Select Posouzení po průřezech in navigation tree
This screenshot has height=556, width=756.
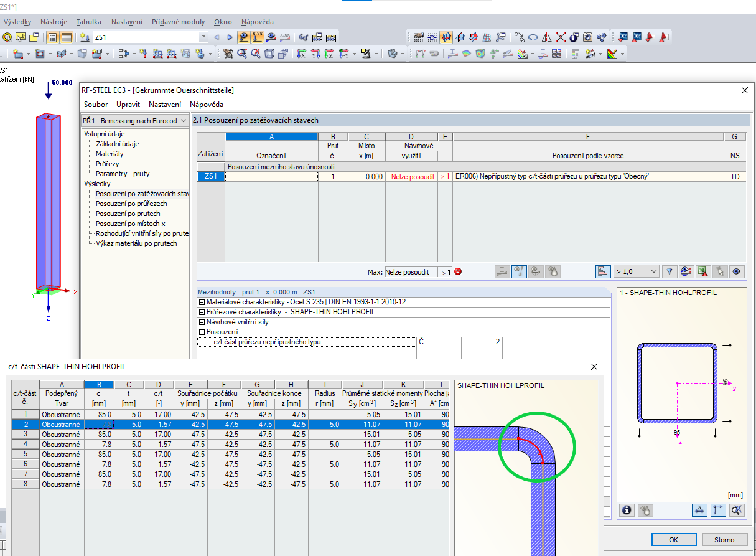click(x=131, y=204)
